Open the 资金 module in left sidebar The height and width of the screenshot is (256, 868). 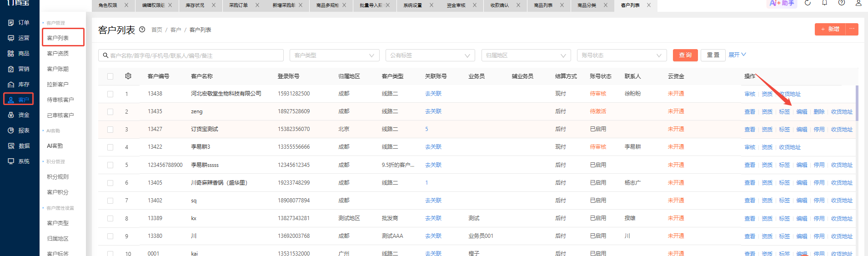19,115
